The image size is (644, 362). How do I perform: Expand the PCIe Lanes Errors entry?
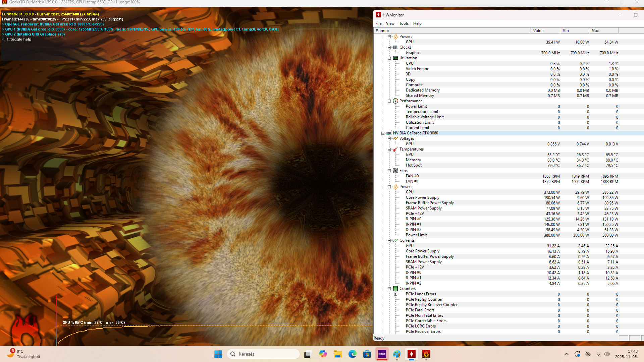(395, 294)
